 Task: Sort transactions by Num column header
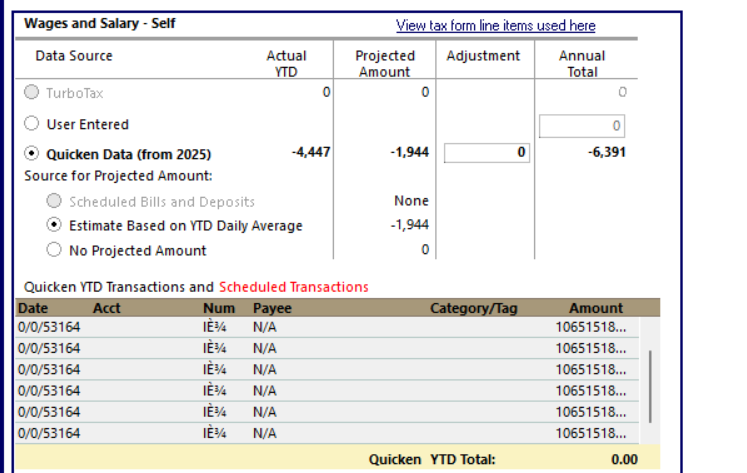pos(219,308)
